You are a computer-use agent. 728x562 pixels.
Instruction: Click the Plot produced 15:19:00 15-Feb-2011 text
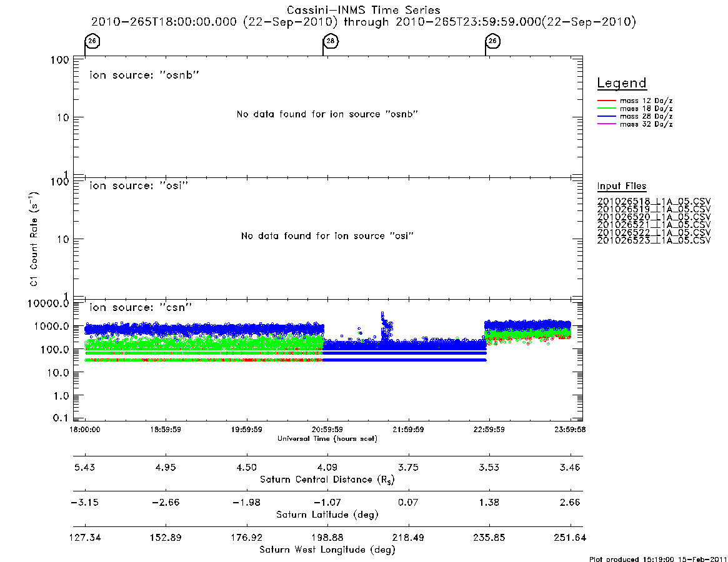pyautogui.click(x=659, y=559)
